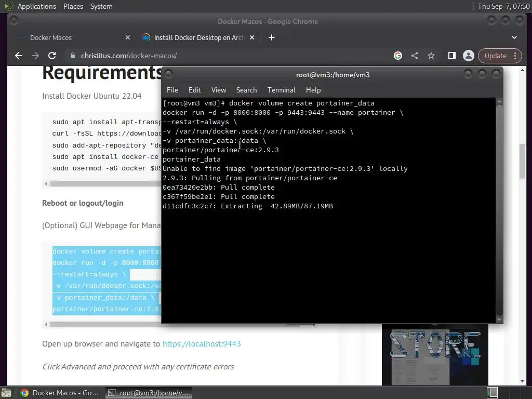
Task: Click Chrome window menu button at top-left
Action: pyautogui.click(x=14, y=21)
